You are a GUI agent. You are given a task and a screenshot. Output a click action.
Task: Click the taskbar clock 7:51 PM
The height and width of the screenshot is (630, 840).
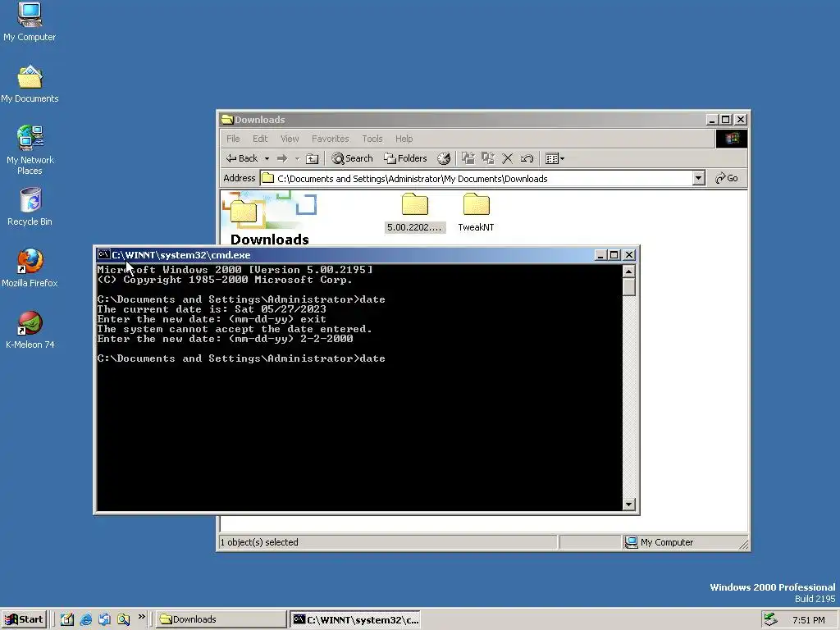[x=808, y=620]
